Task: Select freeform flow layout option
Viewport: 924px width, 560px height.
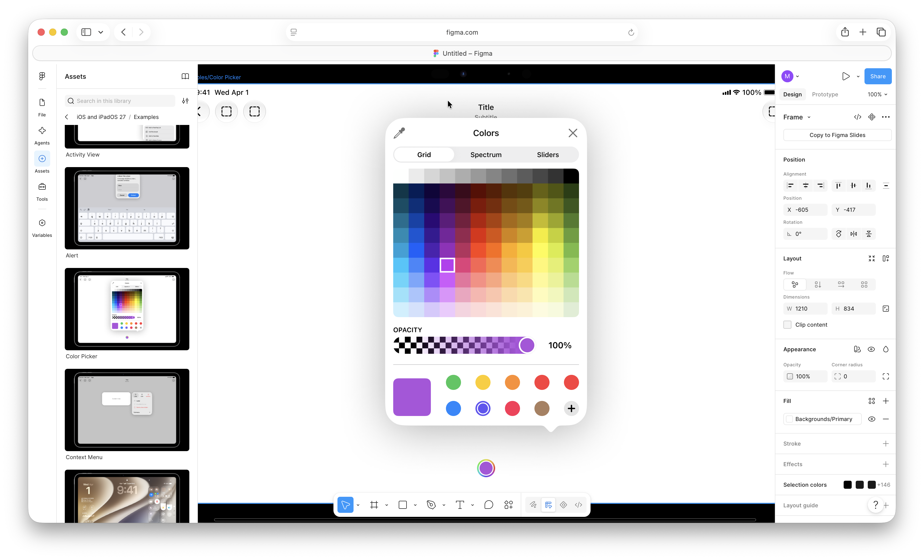Action: 795,285
